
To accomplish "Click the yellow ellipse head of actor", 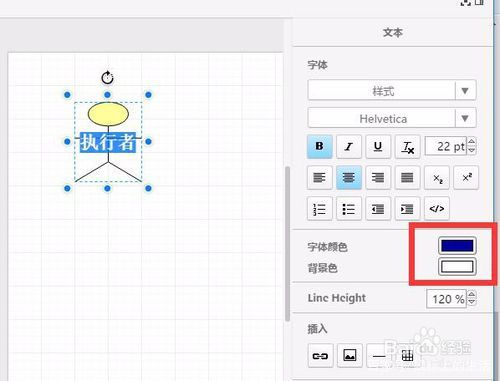I will coord(108,114).
